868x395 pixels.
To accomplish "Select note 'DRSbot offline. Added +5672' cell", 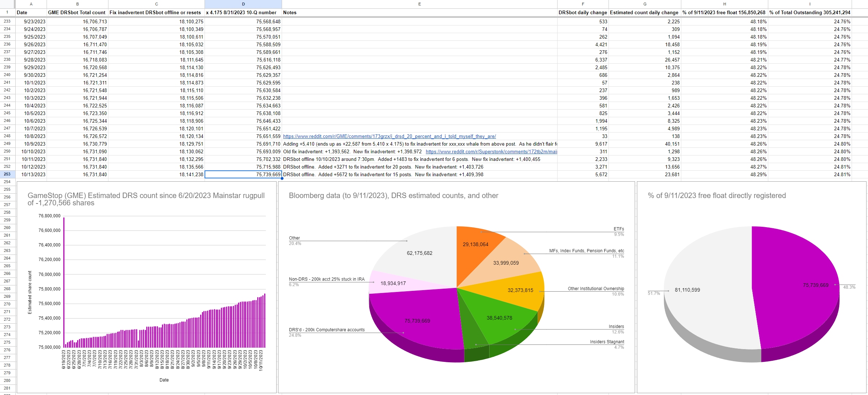I will click(419, 174).
